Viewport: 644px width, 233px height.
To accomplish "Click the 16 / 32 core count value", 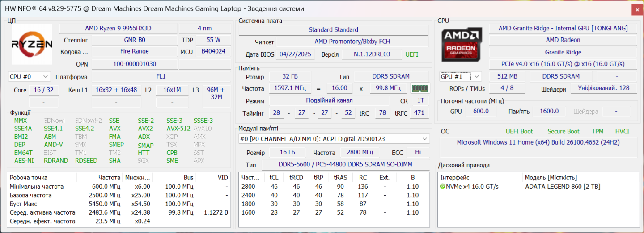I will click(44, 90).
